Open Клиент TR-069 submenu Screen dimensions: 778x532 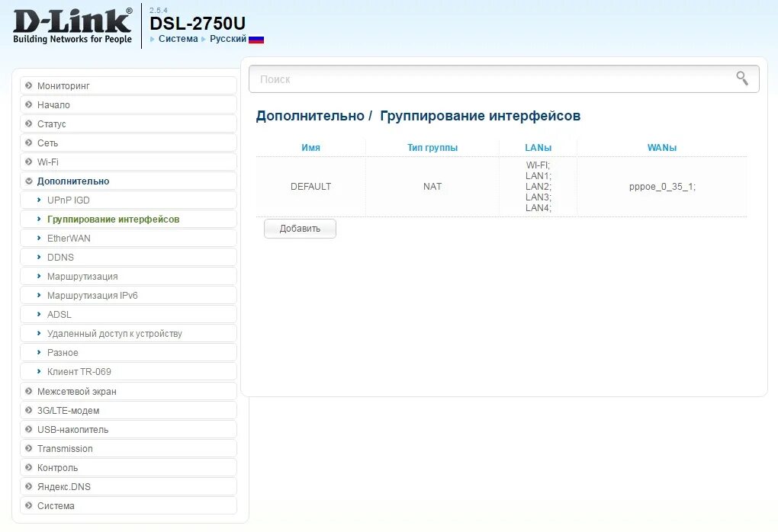(x=128, y=372)
